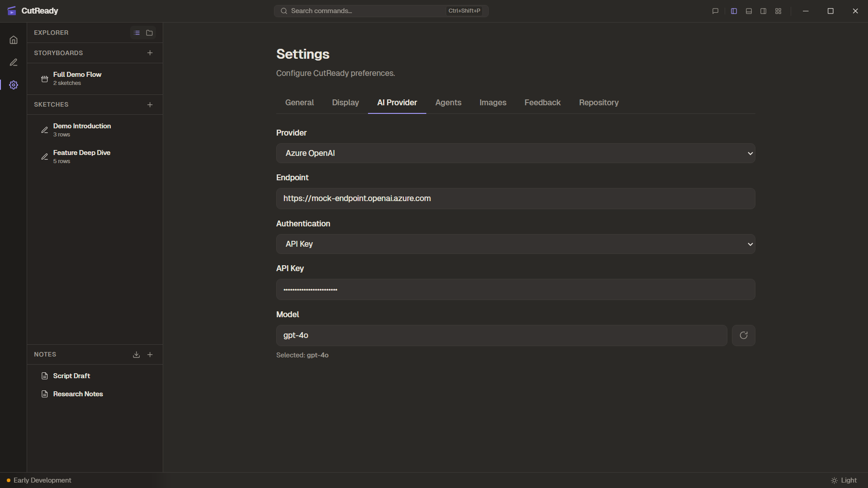
Task: Open the Home view in the sidebar
Action: [x=14, y=40]
